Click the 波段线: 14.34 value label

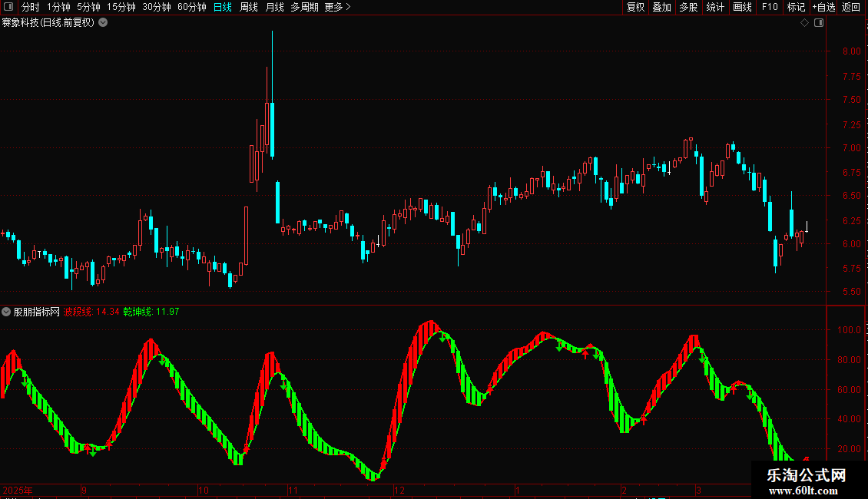pos(91,312)
